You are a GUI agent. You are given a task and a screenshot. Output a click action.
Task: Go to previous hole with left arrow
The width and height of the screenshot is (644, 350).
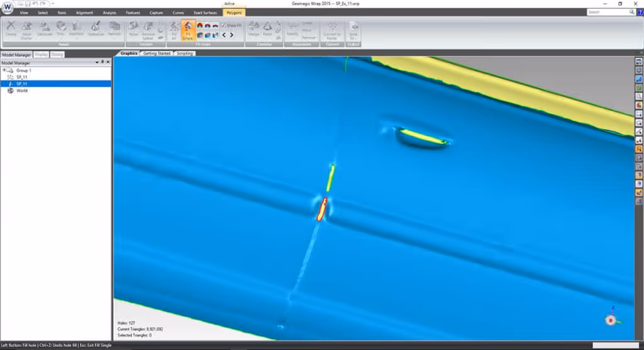coord(225,35)
